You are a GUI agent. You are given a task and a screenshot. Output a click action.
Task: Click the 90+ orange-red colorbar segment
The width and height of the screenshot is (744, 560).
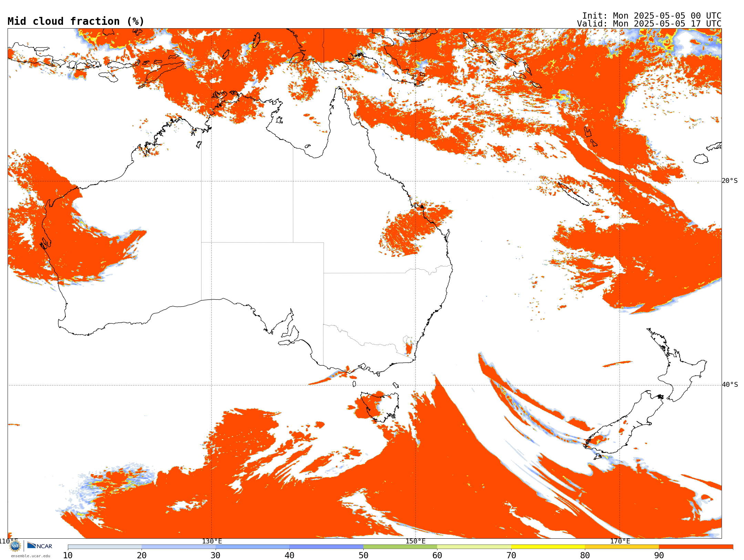click(x=696, y=547)
